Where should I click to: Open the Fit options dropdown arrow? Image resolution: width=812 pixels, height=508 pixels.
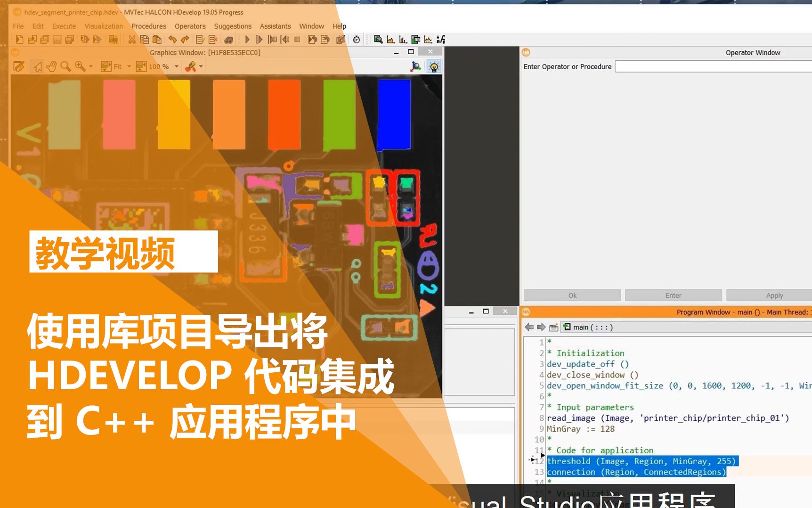click(130, 66)
